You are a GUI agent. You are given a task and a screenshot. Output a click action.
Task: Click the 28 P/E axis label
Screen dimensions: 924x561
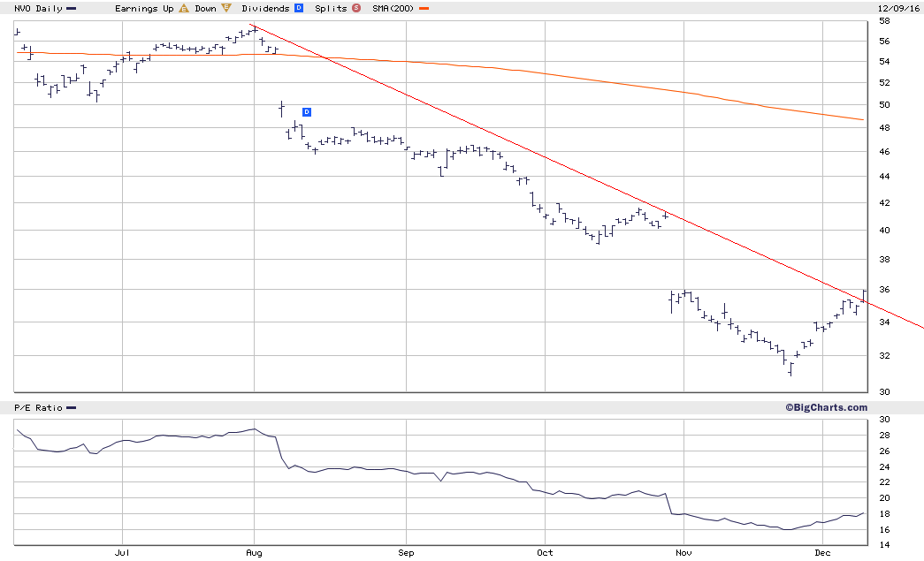[x=884, y=435]
